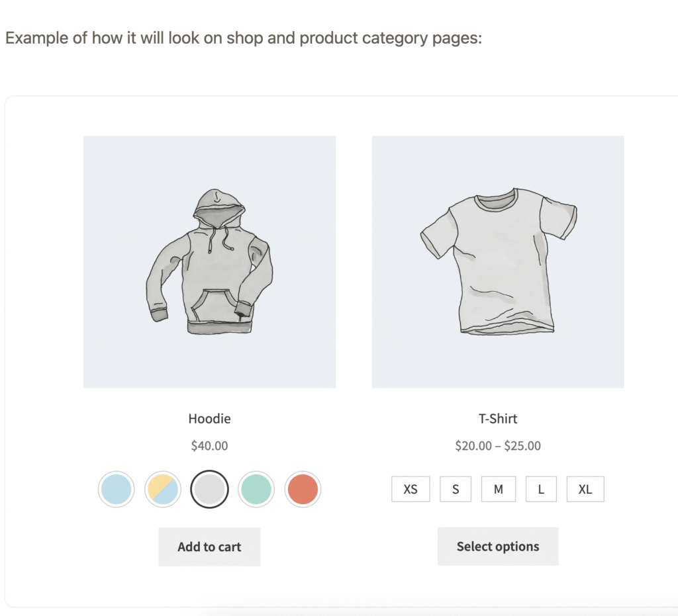The height and width of the screenshot is (616, 678).
Task: Choose size XS for the T-Shirt
Action: pos(411,490)
